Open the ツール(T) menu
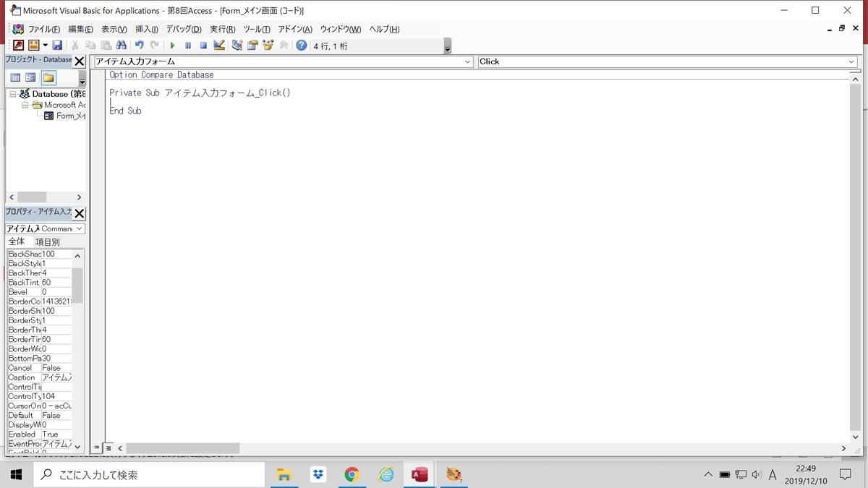868x488 pixels. point(256,29)
